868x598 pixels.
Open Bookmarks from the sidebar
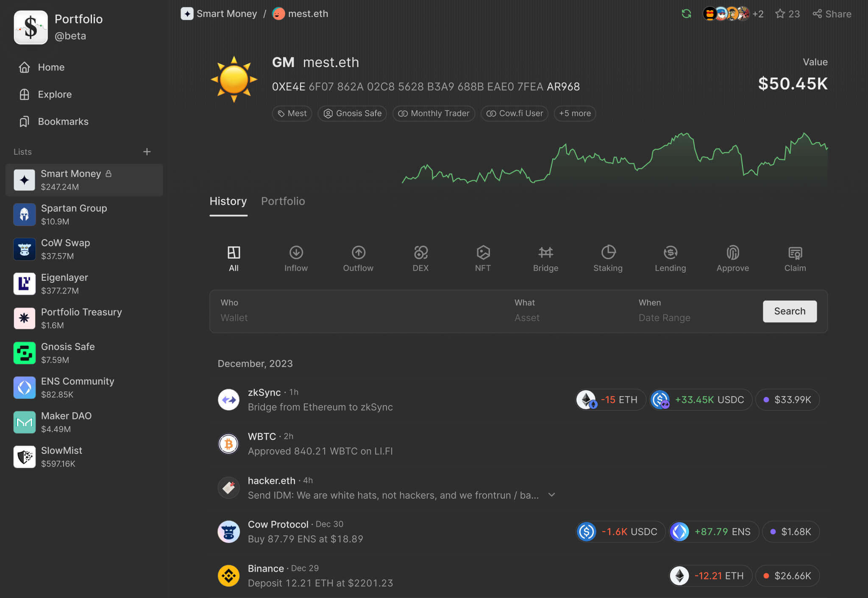pos(63,121)
